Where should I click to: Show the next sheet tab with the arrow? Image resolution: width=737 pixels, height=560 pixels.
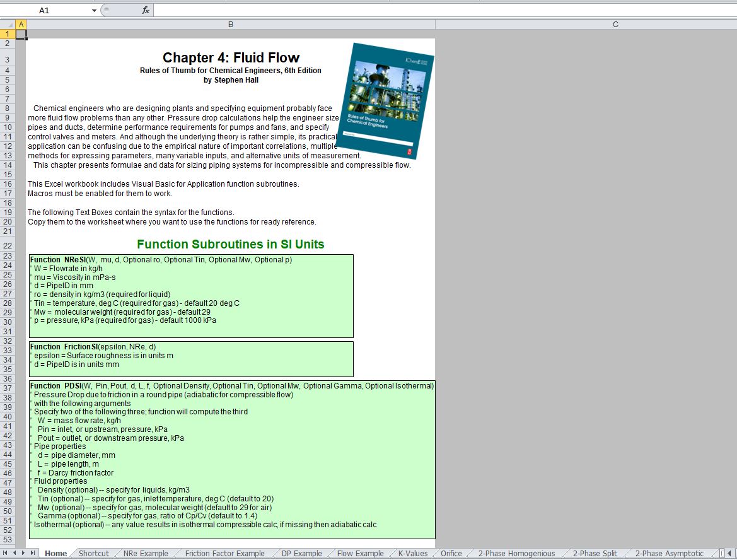coord(23,553)
